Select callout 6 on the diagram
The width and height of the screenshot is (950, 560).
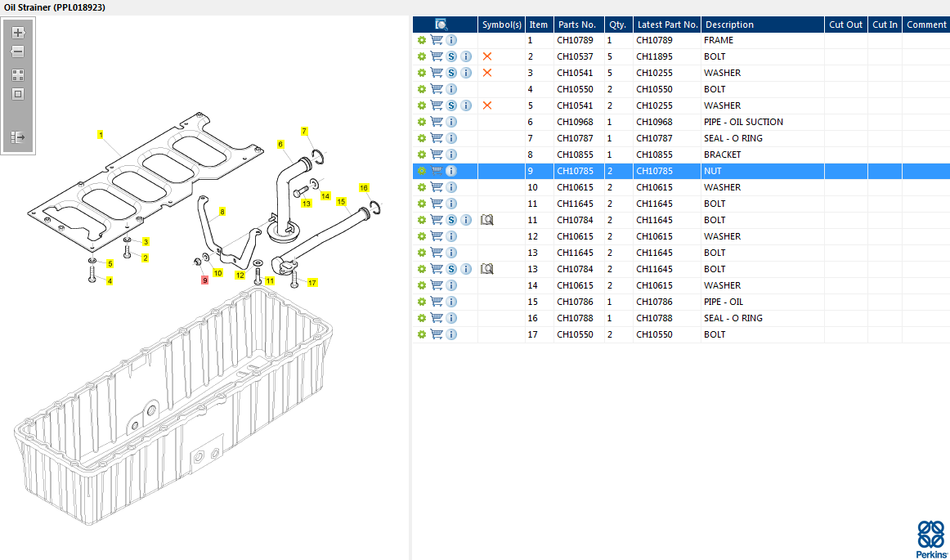[280, 144]
